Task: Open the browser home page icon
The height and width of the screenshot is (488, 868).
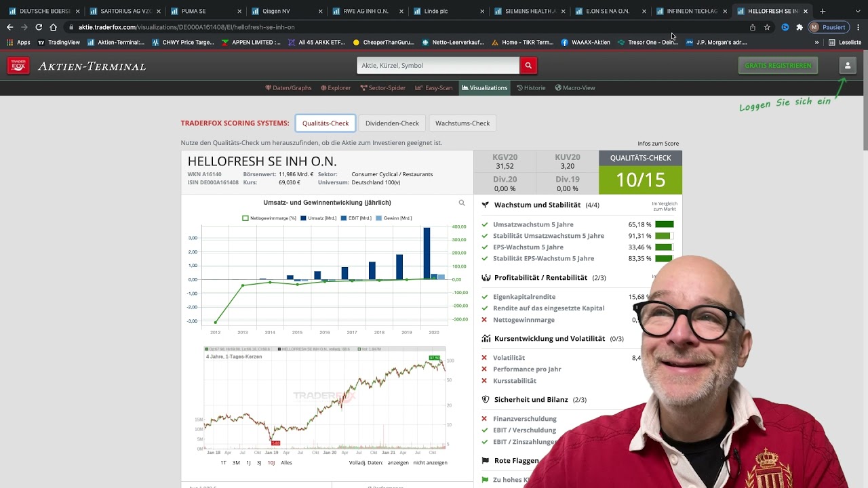Action: (x=54, y=27)
